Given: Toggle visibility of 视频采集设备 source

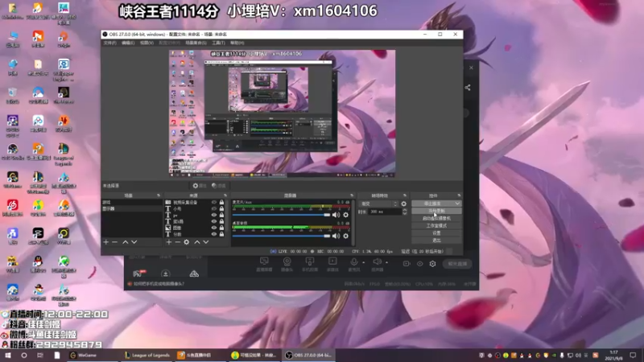Looking at the screenshot, I should (x=214, y=203).
